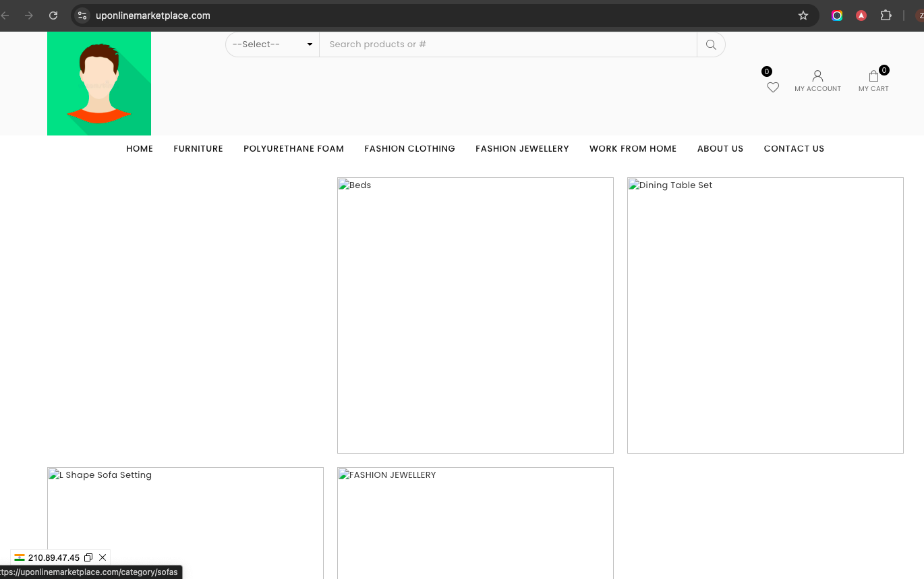Open the Contact Us page
Screen dimensions: 924x579
[x=794, y=149]
